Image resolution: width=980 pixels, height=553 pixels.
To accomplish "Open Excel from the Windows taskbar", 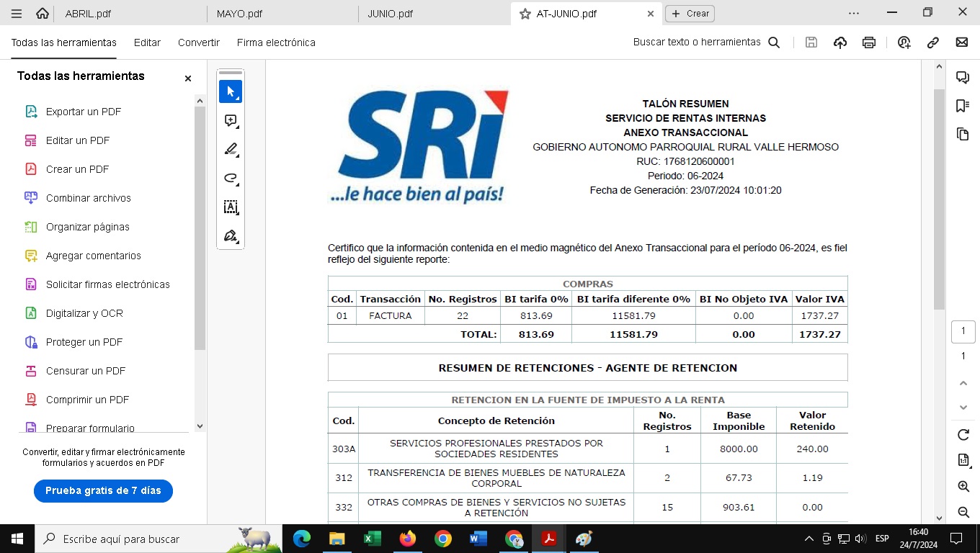I will click(x=373, y=539).
